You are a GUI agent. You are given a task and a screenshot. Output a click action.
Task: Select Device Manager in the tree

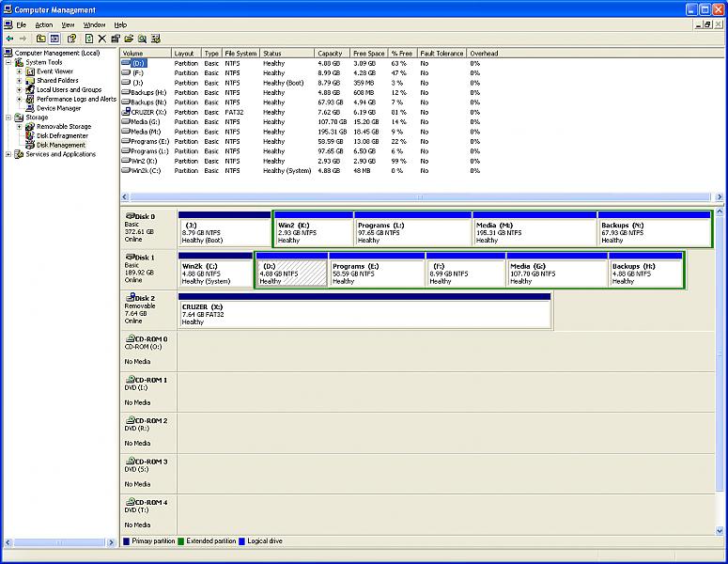click(x=58, y=108)
